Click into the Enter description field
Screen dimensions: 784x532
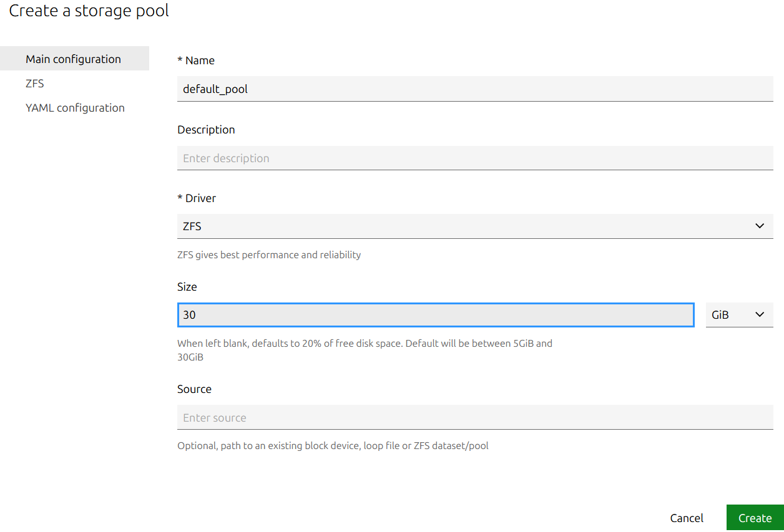[474, 158]
